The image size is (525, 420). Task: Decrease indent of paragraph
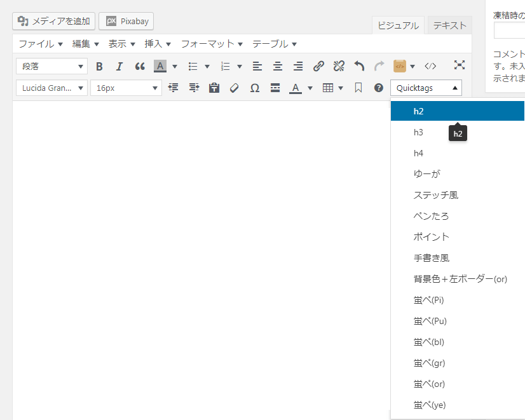click(x=173, y=88)
